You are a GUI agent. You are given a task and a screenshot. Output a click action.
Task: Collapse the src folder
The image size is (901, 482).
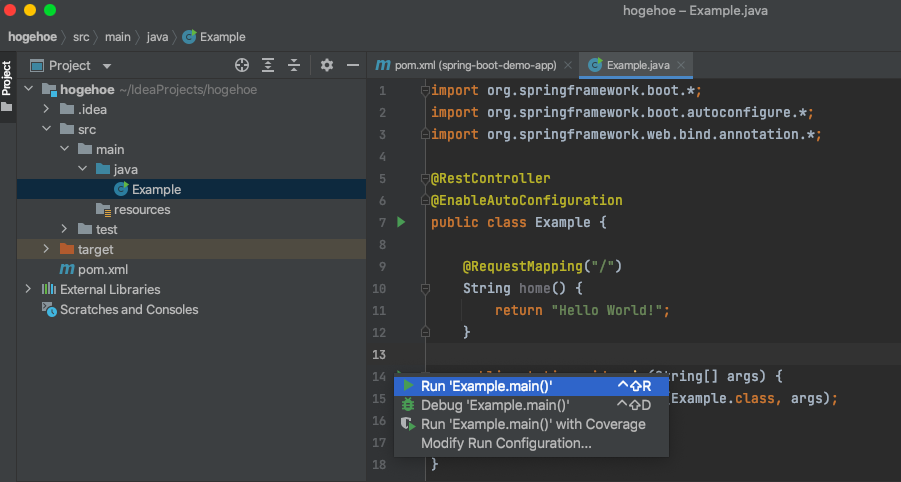(47, 129)
